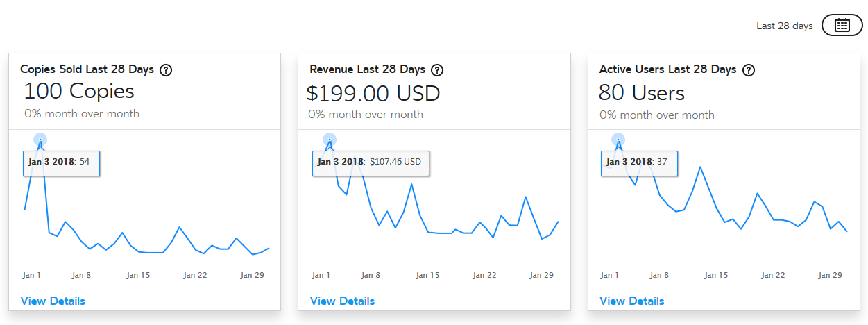The height and width of the screenshot is (325, 868).
Task: Click the help icon beside Copies Sold
Action: point(166,69)
